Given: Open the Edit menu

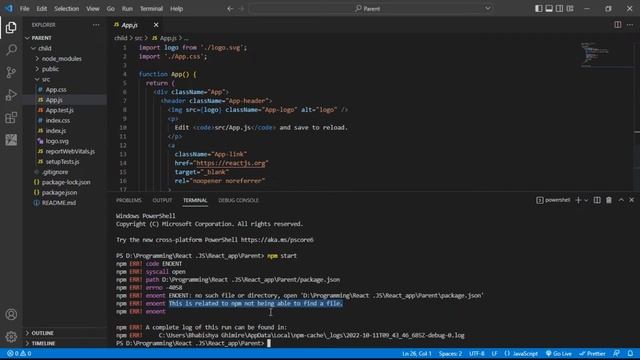Looking at the screenshot, I should coord(42,9).
